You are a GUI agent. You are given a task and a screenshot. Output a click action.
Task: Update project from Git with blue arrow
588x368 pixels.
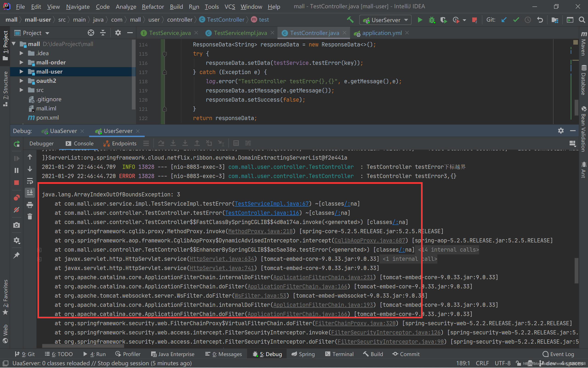pyautogui.click(x=504, y=20)
